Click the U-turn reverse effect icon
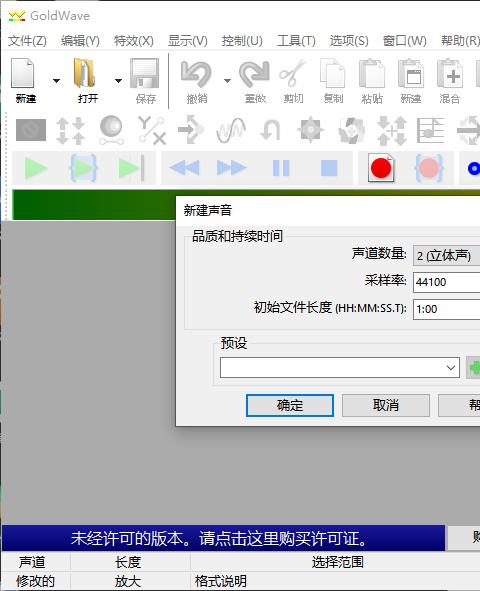This screenshot has height=591, width=480. 271,130
